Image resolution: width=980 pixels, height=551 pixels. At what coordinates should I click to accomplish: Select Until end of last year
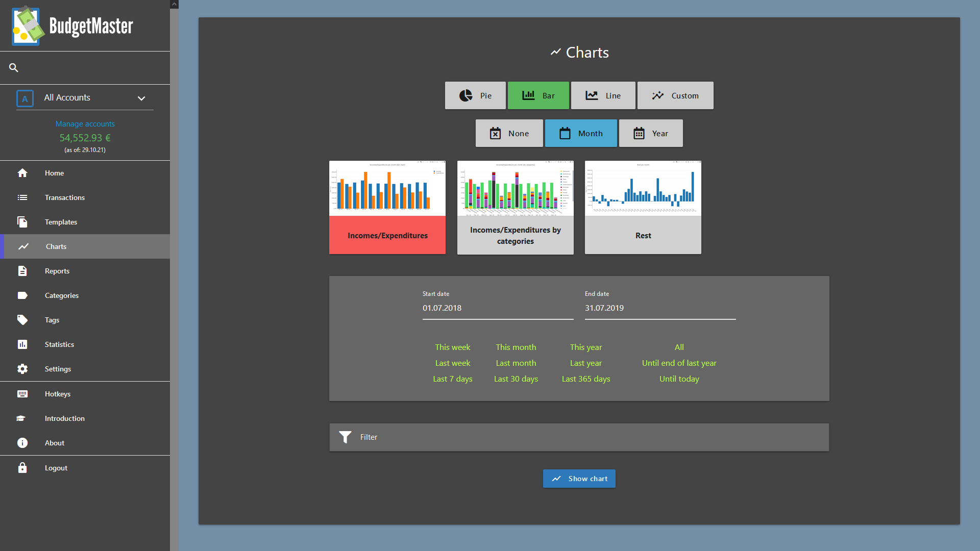coord(679,363)
